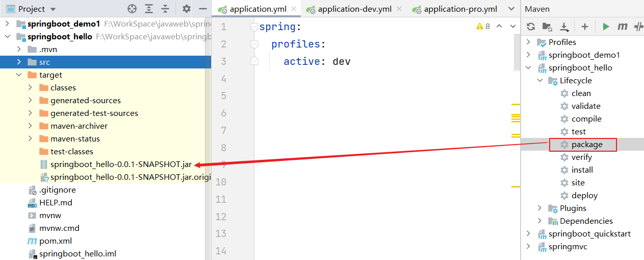Collapse the target folder
This screenshot has width=644, height=260.
(19, 75)
